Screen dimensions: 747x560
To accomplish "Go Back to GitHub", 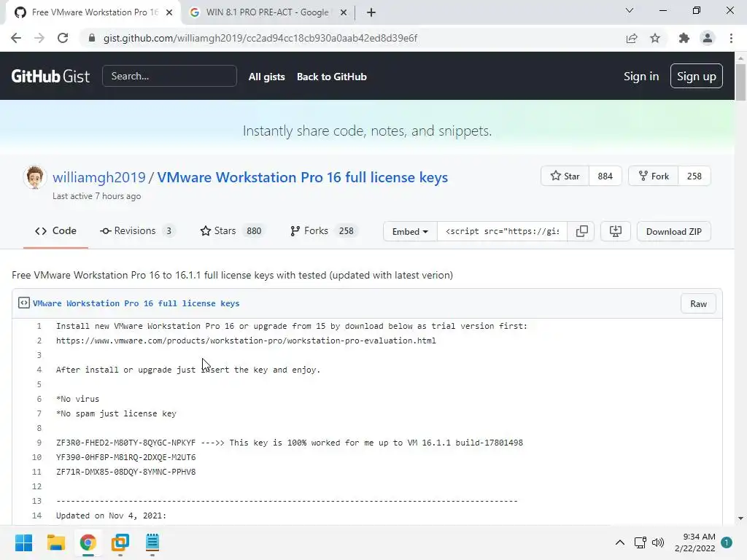I will coord(332,77).
